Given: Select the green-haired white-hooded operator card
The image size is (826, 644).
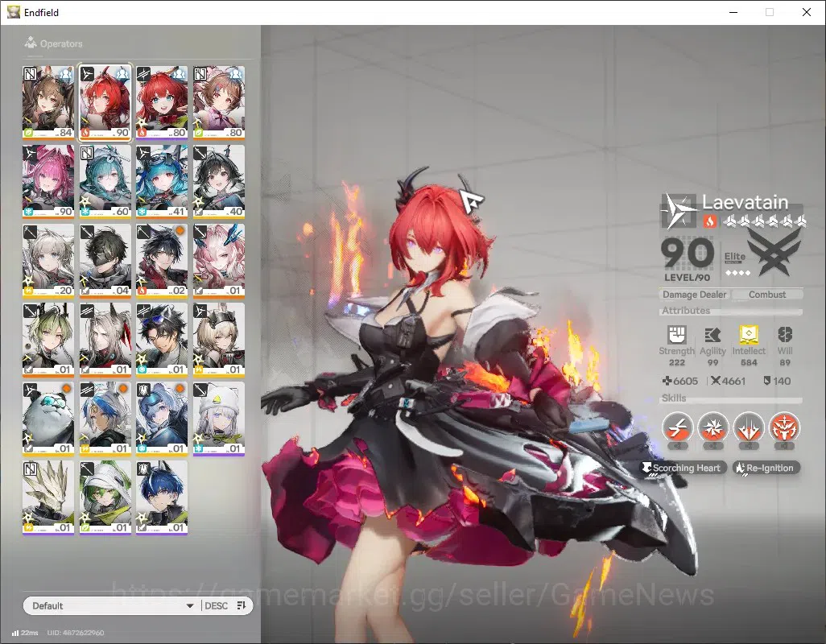Looking at the screenshot, I should [x=105, y=497].
